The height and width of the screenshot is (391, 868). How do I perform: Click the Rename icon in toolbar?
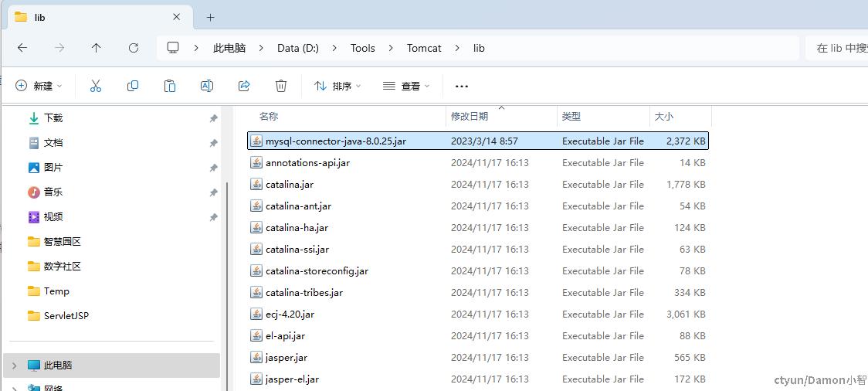(x=206, y=86)
